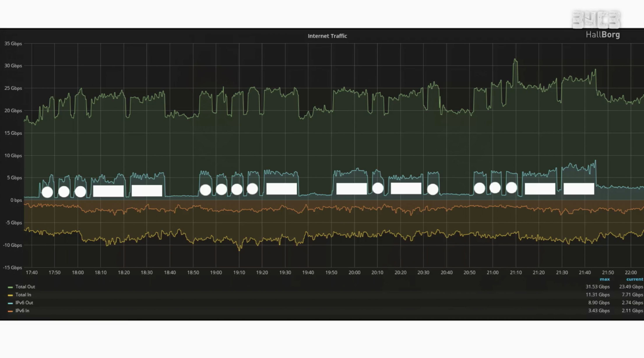Select the 23.49 Gbps current value

(631, 287)
